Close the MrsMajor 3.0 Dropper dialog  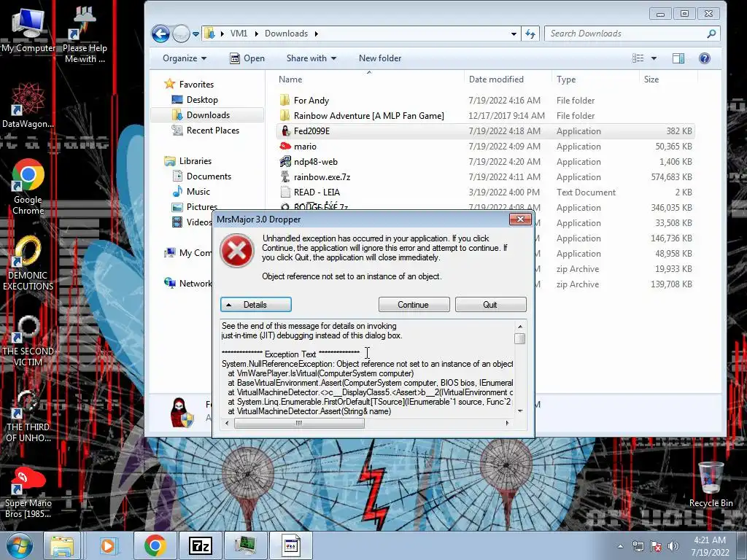520,219
